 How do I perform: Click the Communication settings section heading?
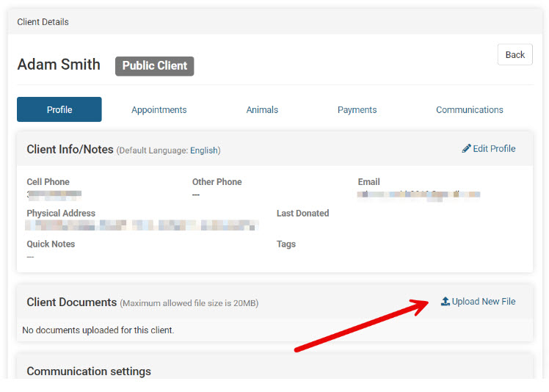(x=89, y=371)
